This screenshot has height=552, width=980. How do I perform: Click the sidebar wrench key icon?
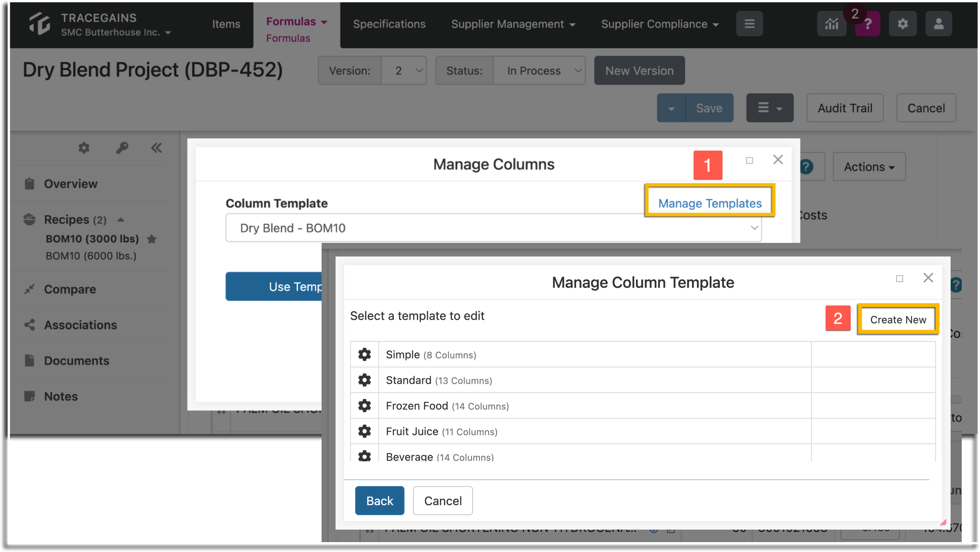[x=122, y=148]
